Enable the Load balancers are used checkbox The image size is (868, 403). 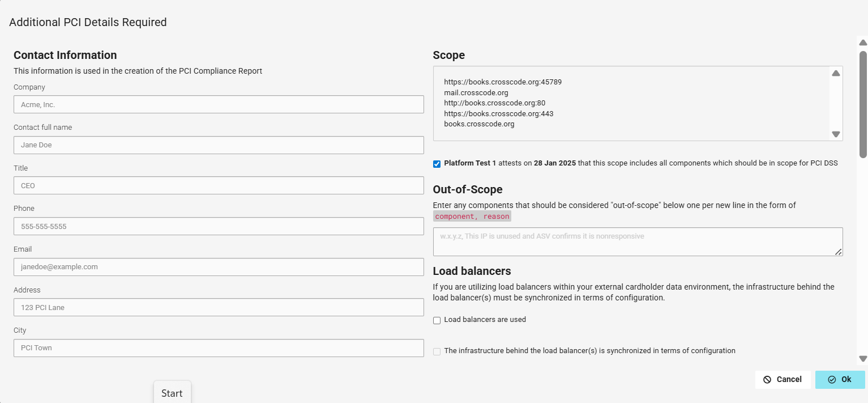point(437,320)
